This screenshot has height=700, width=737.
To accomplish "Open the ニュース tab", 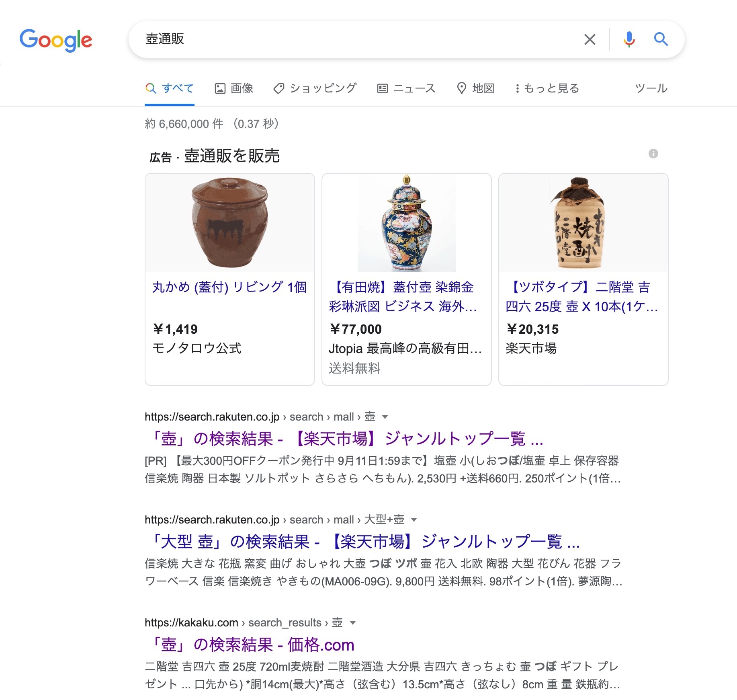I will [x=406, y=88].
